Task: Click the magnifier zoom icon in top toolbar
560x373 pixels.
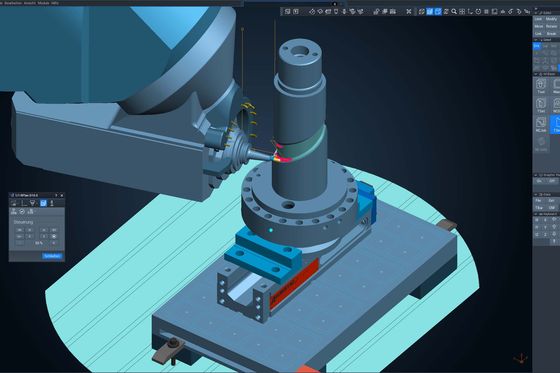Action: [x=454, y=11]
